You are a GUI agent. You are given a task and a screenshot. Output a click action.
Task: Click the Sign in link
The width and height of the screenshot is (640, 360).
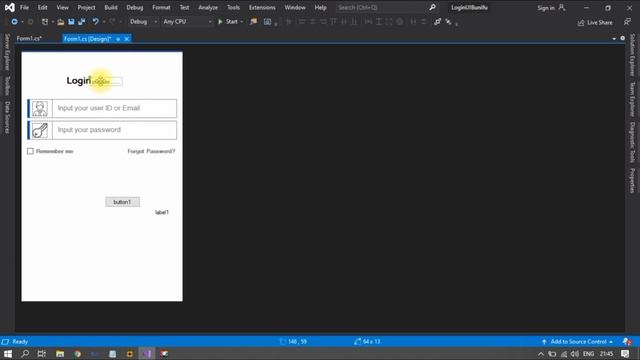coord(546,8)
